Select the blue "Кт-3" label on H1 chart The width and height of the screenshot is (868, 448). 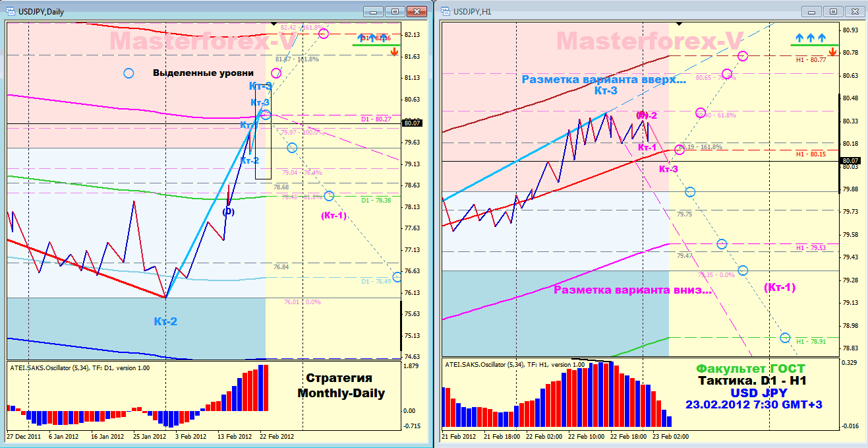tap(606, 91)
